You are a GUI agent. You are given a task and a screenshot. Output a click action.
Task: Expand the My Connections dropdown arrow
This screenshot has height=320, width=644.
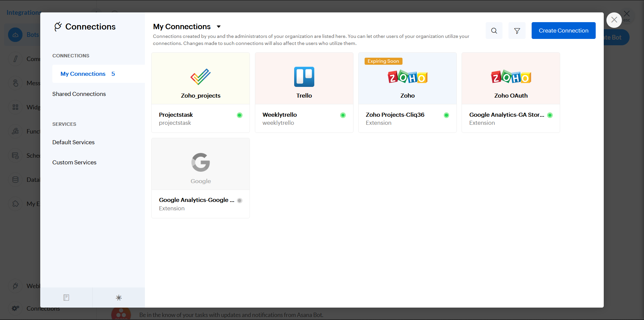(219, 26)
